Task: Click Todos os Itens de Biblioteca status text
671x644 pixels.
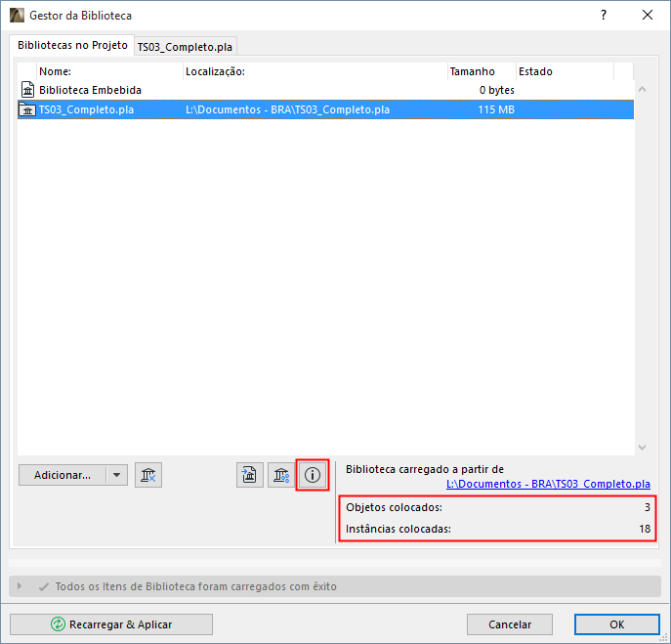Action: [195, 586]
